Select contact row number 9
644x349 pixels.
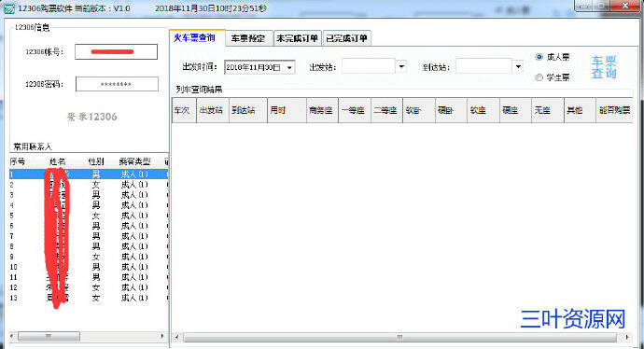[x=89, y=257]
